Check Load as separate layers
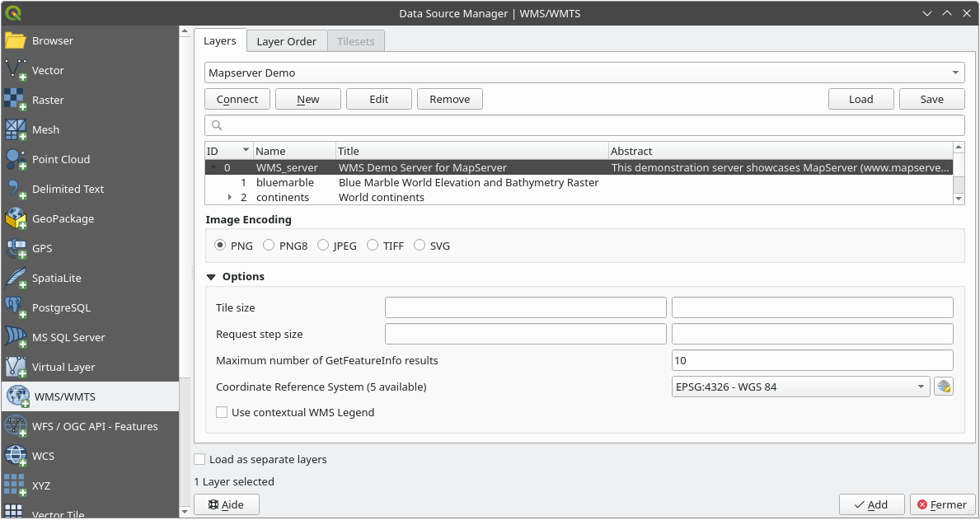The image size is (980, 525). coord(199,459)
